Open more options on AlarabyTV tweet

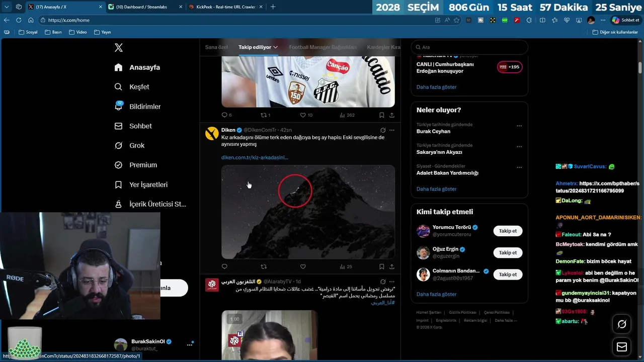392,282
